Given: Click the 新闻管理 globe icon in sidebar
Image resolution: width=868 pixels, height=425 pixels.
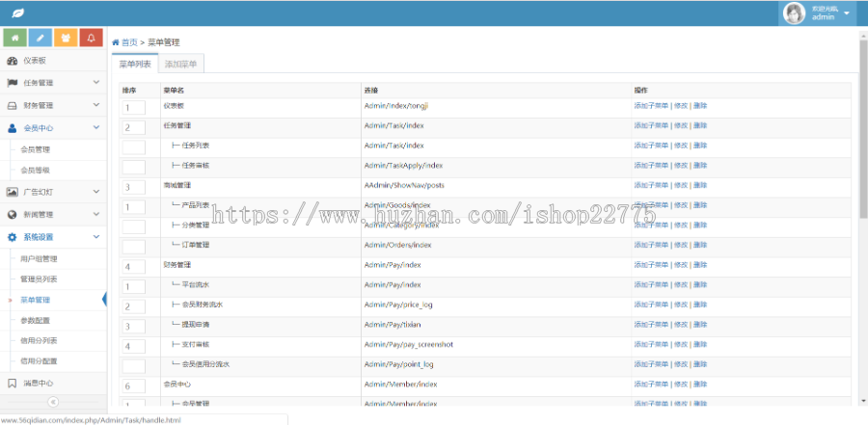Looking at the screenshot, I should point(12,214).
